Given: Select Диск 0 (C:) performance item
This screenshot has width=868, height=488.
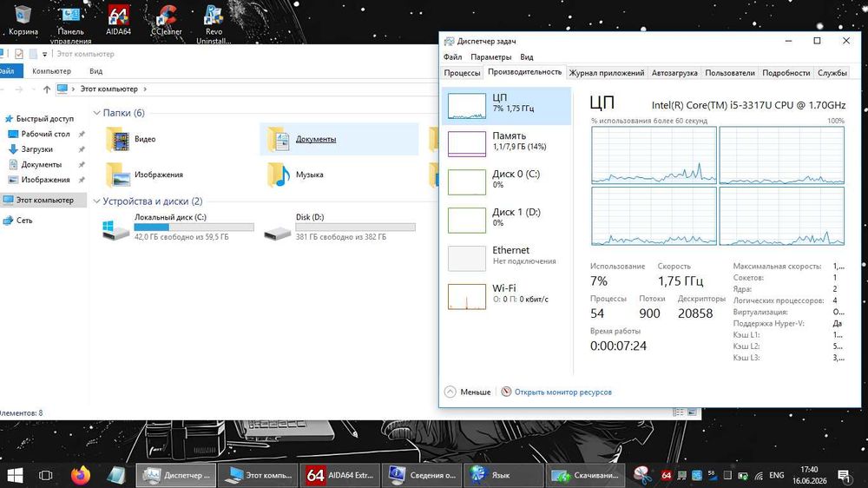Looking at the screenshot, I should (507, 181).
